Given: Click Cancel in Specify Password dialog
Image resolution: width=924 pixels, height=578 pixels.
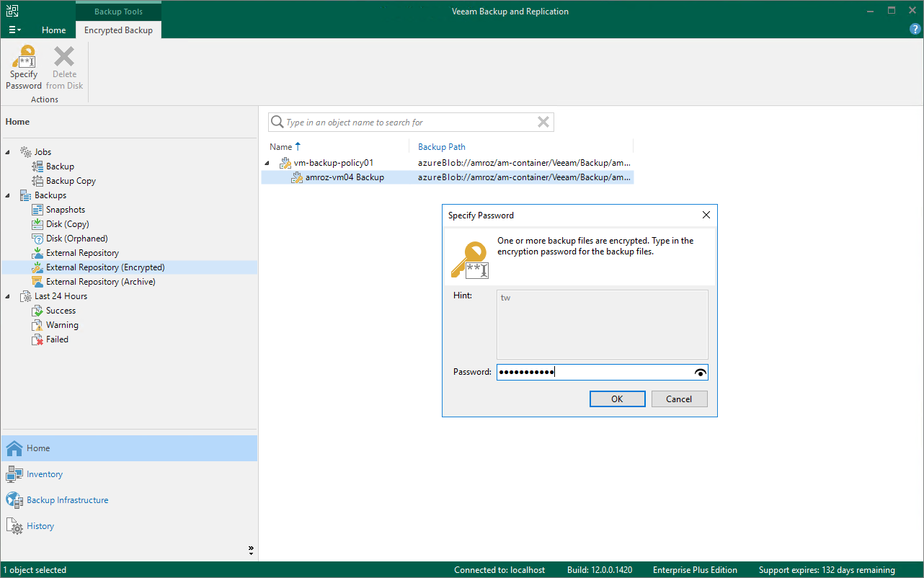Looking at the screenshot, I should [679, 399].
